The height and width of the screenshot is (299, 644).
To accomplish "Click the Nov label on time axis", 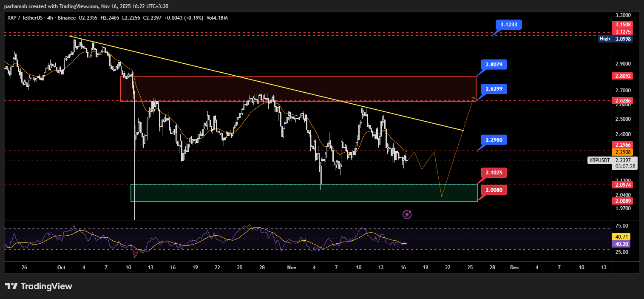I will click(292, 268).
